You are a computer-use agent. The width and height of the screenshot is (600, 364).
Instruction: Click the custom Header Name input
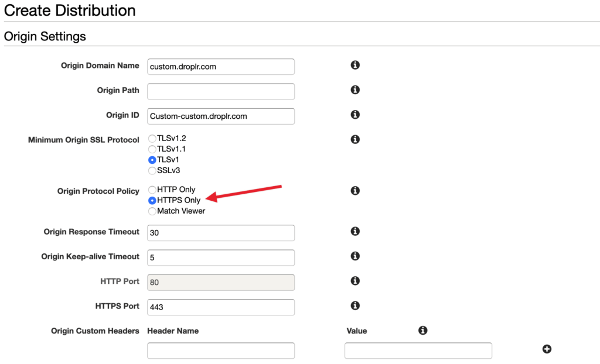coord(221,351)
